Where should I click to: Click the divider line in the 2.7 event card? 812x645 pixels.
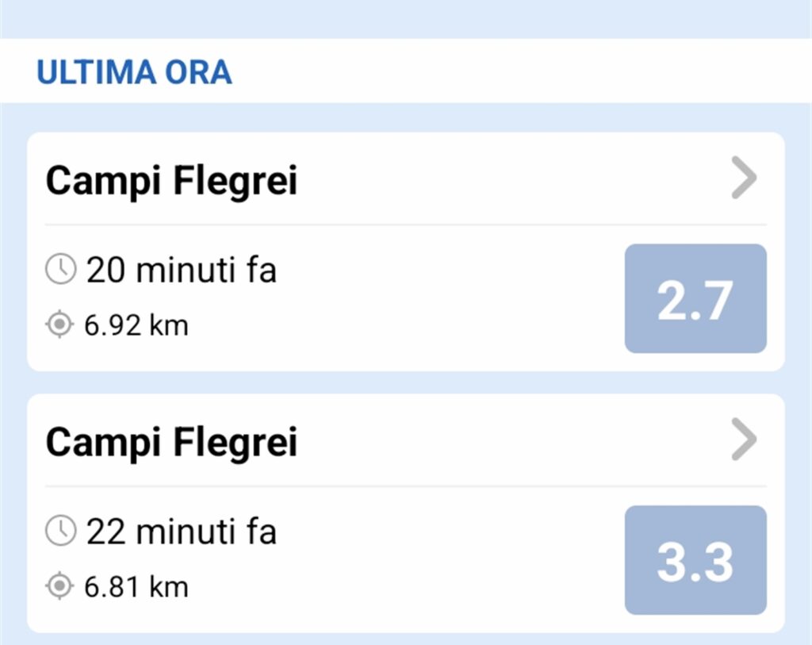tap(406, 225)
